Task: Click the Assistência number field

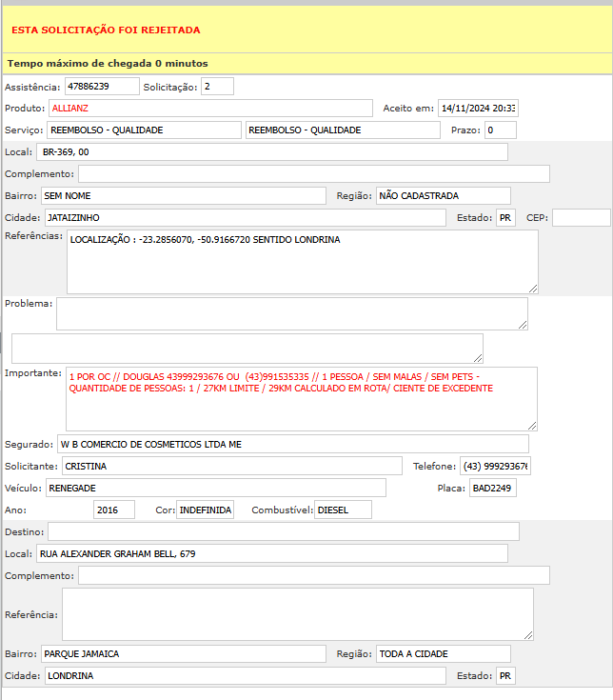Action: [102, 87]
